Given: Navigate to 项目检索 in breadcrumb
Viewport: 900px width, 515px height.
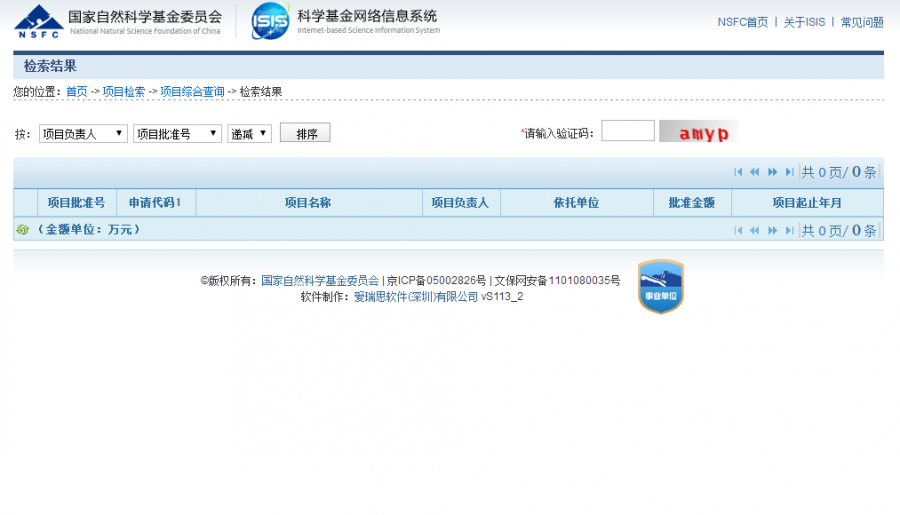Looking at the screenshot, I should [x=124, y=91].
